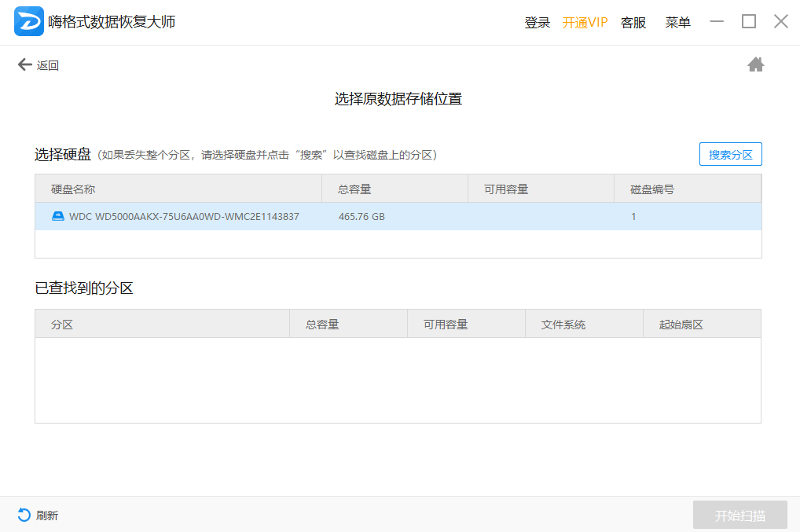Viewport: 800px width, 532px height.
Task: Click the refresh circular arrow icon
Action: click(x=24, y=515)
